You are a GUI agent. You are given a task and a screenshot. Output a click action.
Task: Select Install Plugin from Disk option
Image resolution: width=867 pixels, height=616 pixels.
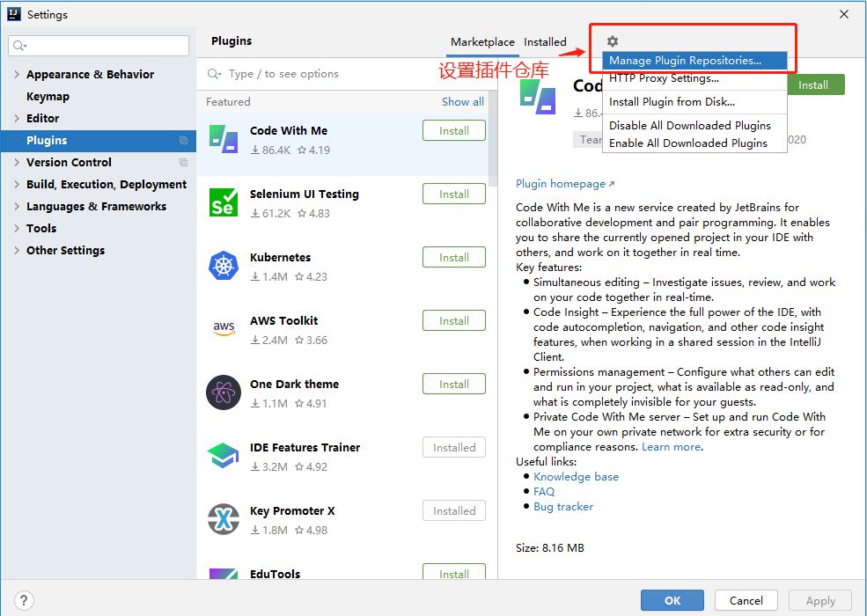point(694,102)
